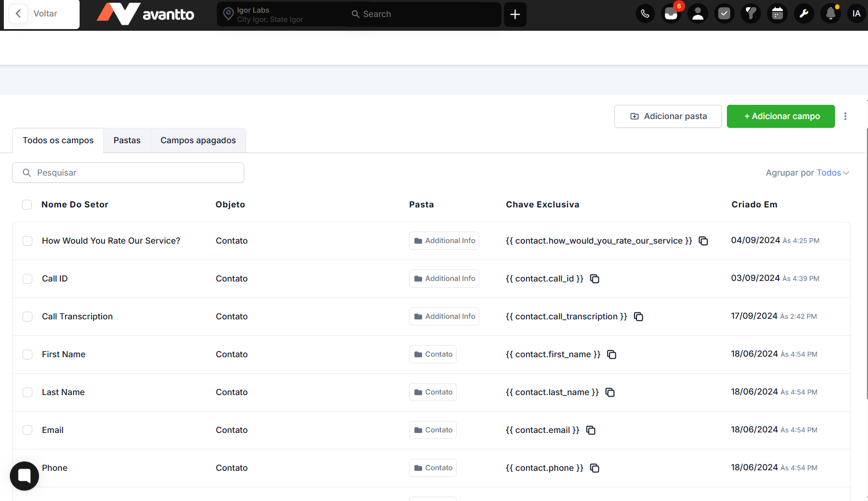The image size is (868, 501).
Task: Click the Criado Em column header
Action: [754, 205]
